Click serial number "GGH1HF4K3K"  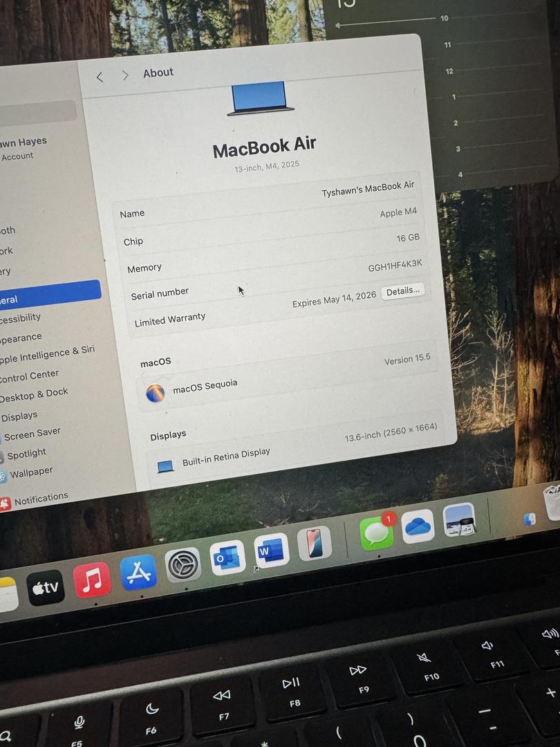(395, 266)
